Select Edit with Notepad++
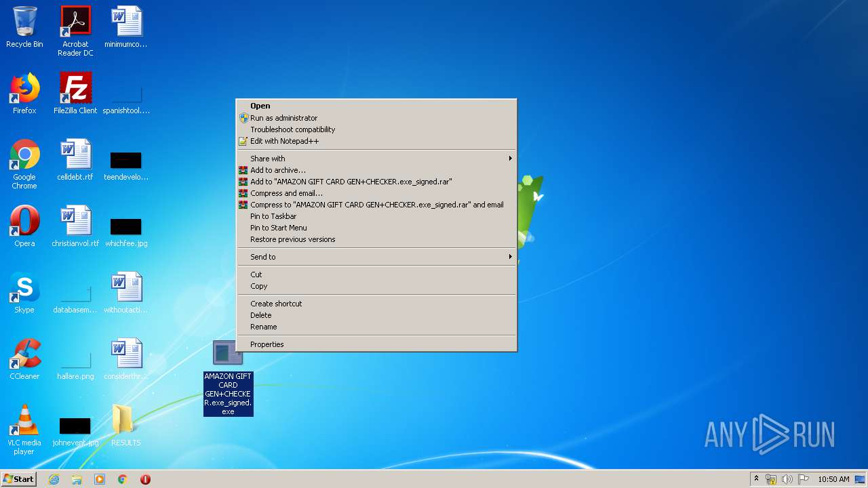 point(376,141)
